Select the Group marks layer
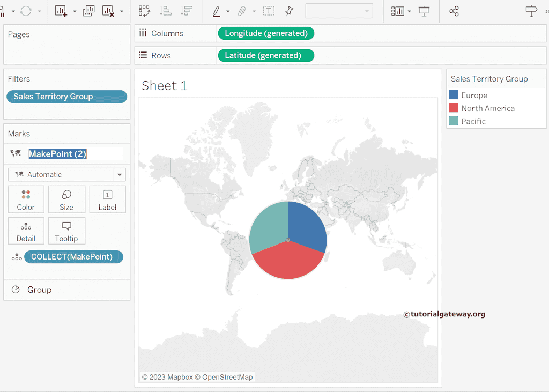This screenshot has width=549, height=392. (x=66, y=290)
